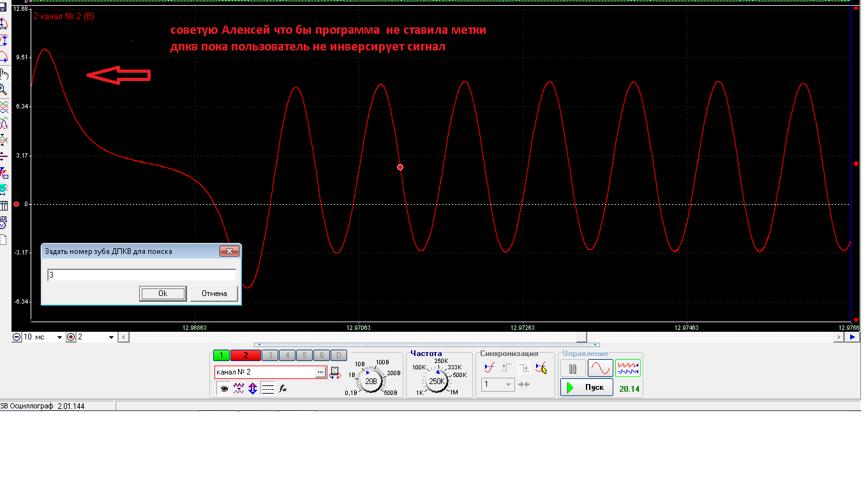Close the ДПКВ tooth number dialog
Screen dimensions: 868x490
coord(228,251)
